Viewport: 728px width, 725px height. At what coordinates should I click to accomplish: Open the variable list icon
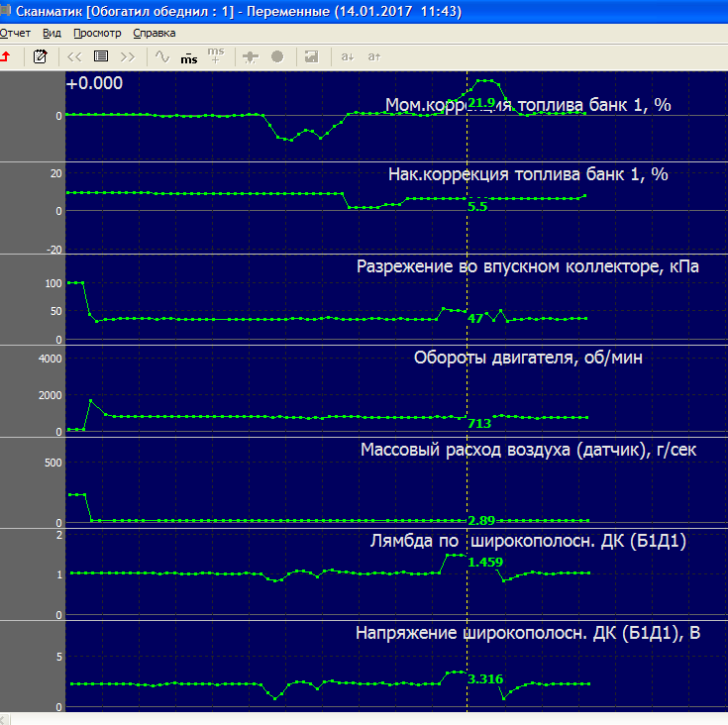tap(100, 56)
